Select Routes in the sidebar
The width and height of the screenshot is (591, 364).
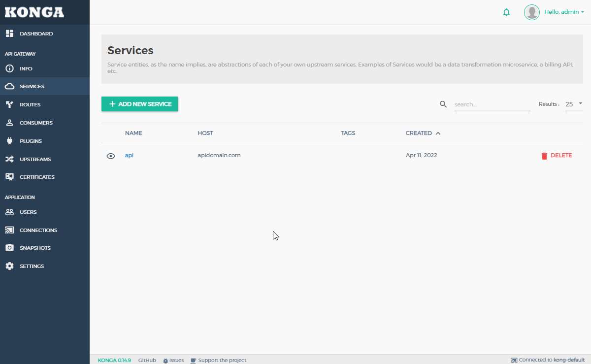coord(30,104)
